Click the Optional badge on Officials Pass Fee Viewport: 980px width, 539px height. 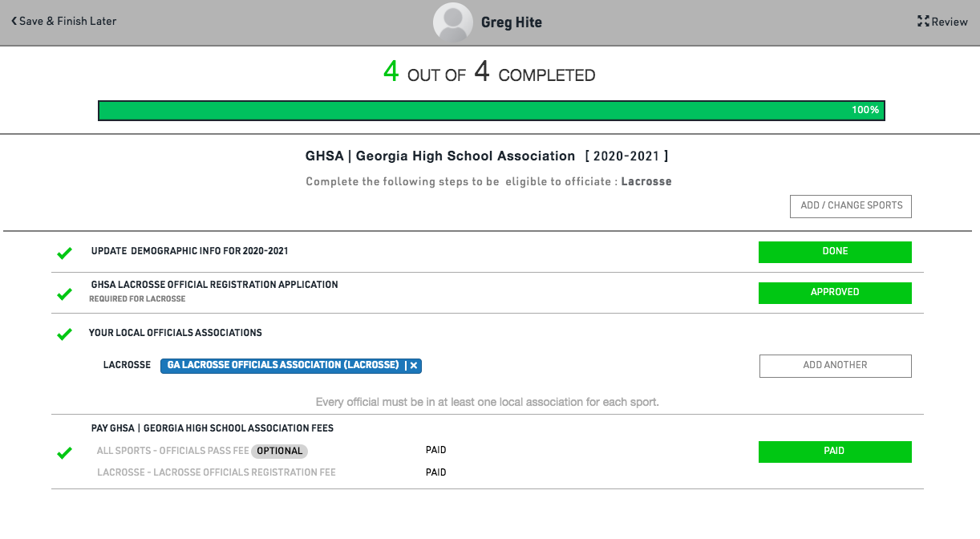pos(280,452)
